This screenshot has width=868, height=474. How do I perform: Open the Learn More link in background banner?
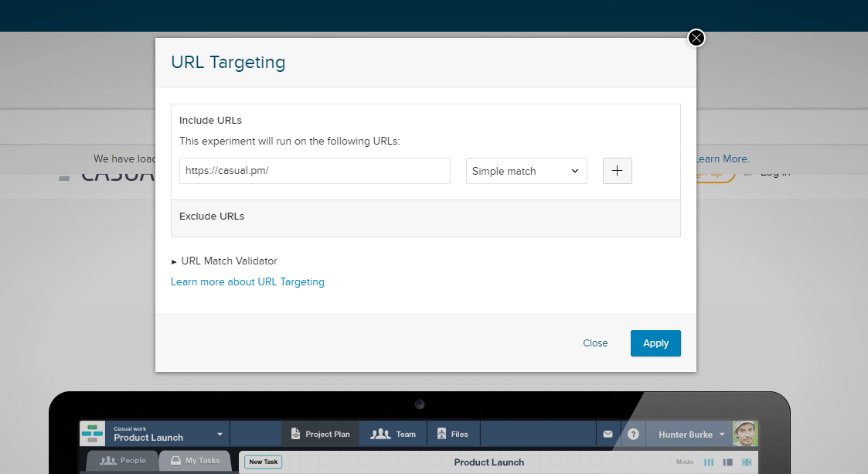coord(722,159)
